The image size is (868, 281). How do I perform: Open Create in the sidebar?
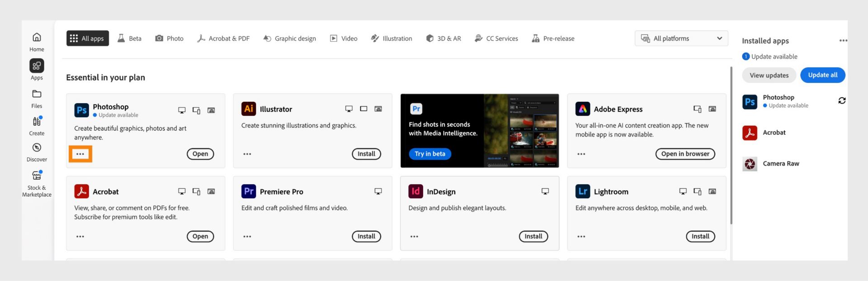coord(37,126)
